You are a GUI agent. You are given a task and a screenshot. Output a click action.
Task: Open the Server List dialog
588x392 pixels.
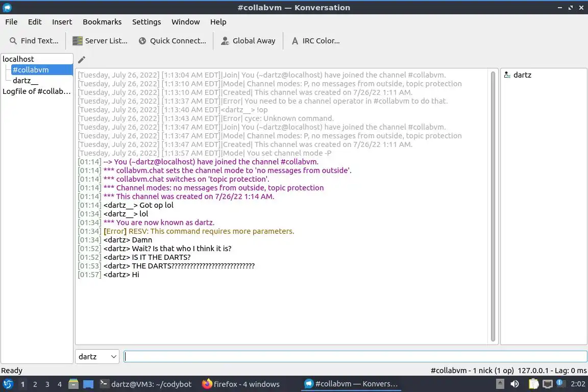100,41
